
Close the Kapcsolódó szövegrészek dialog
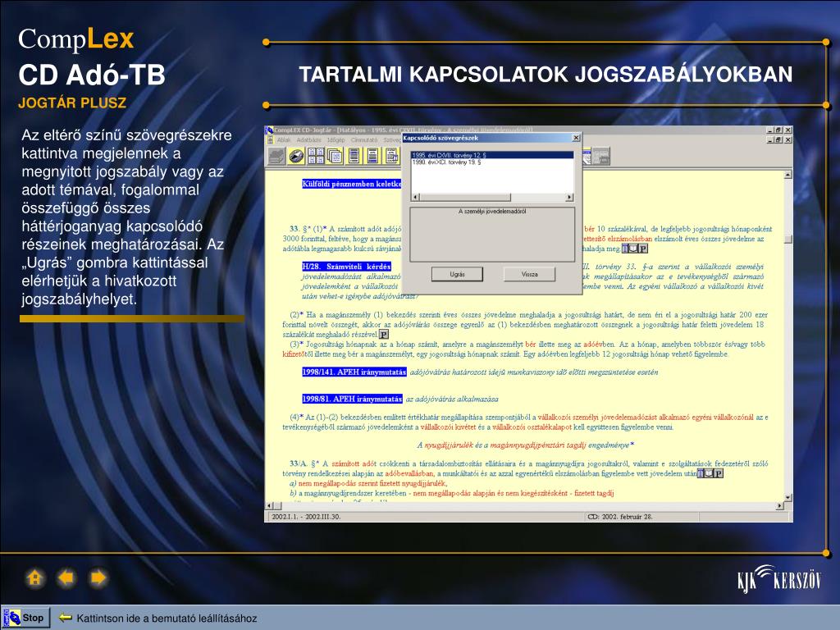(576, 138)
